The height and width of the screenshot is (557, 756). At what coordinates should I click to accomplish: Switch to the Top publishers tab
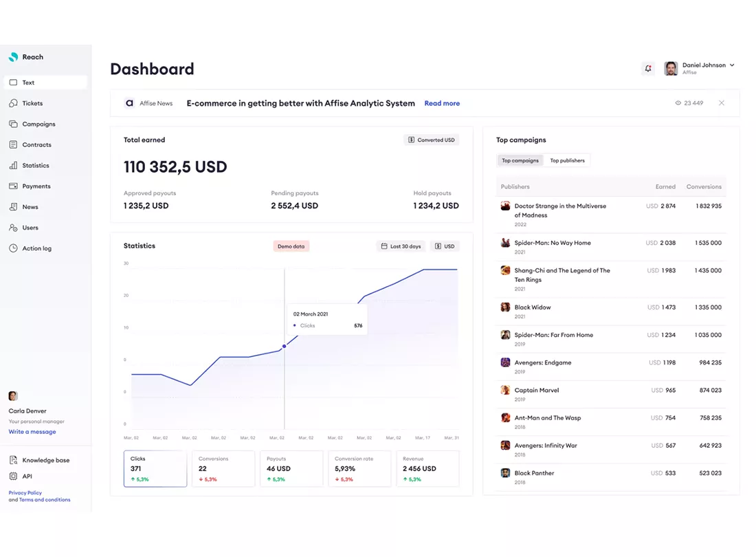point(568,161)
